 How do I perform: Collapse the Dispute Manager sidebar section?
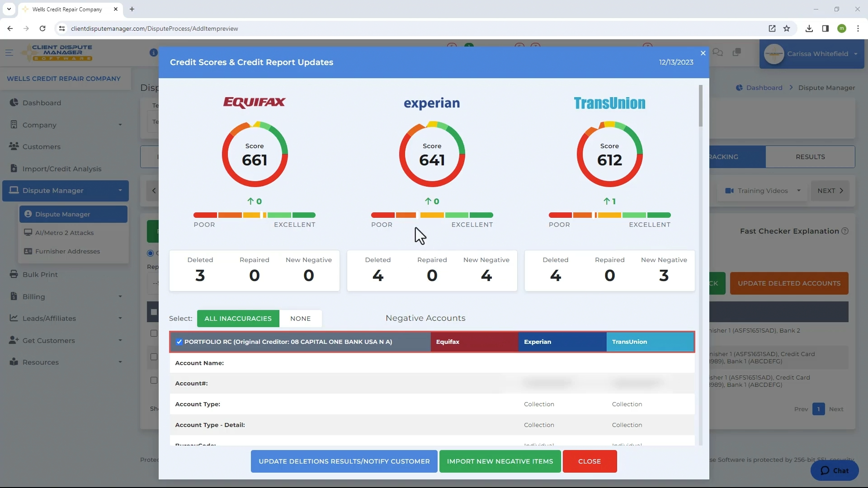point(66,191)
